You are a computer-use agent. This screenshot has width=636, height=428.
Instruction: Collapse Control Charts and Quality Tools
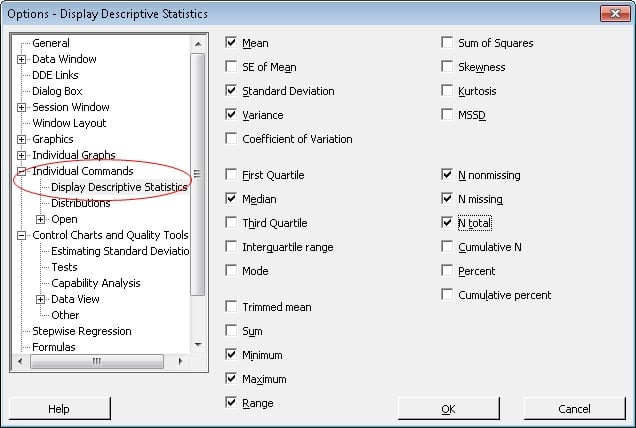coord(22,235)
